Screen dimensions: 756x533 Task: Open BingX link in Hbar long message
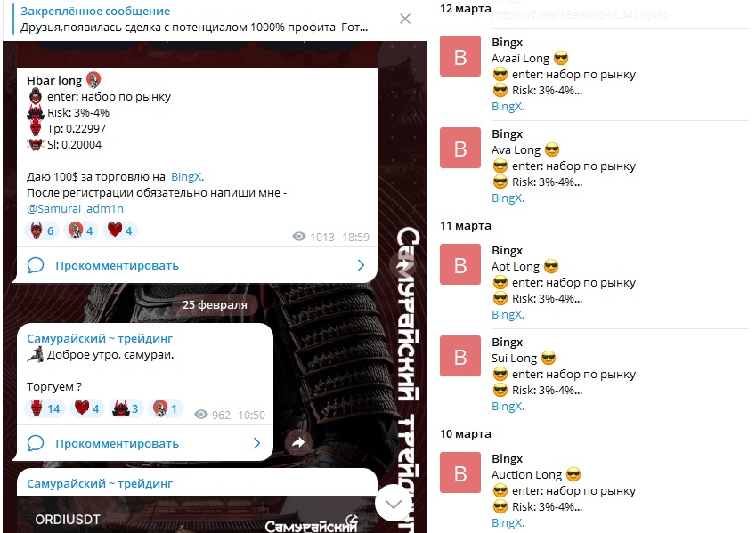(x=187, y=177)
